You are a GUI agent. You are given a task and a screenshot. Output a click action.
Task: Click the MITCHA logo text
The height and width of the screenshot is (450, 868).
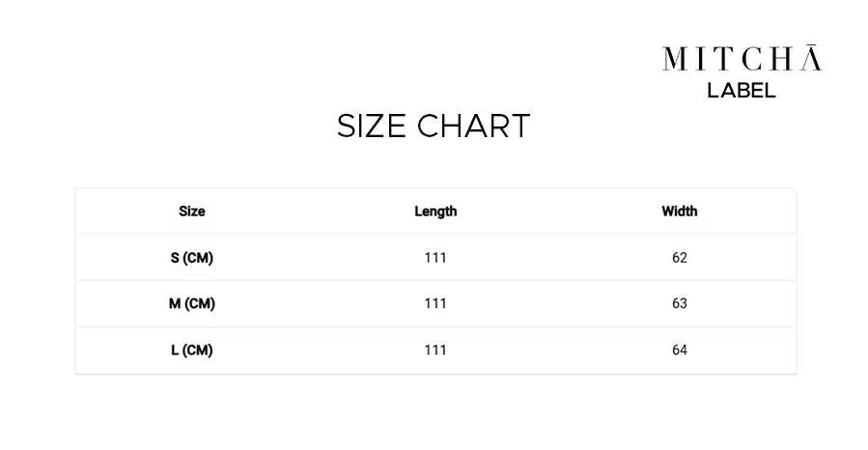click(742, 58)
